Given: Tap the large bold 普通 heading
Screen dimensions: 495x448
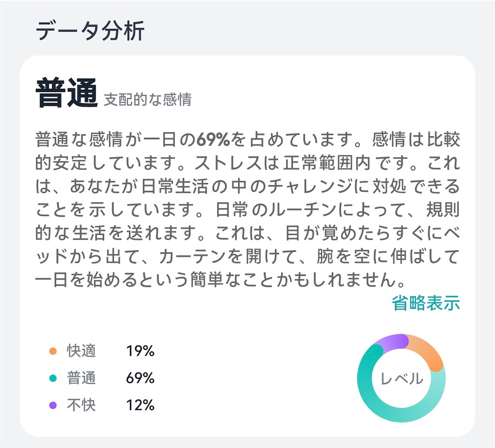Looking at the screenshot, I should click(x=67, y=93).
